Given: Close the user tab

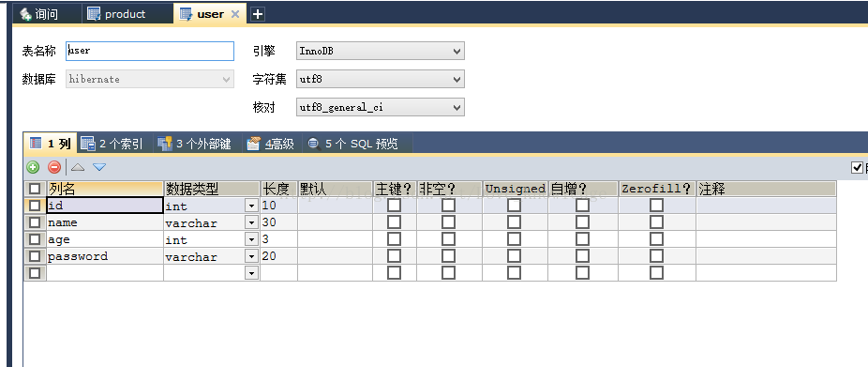Looking at the screenshot, I should pyautogui.click(x=235, y=14).
